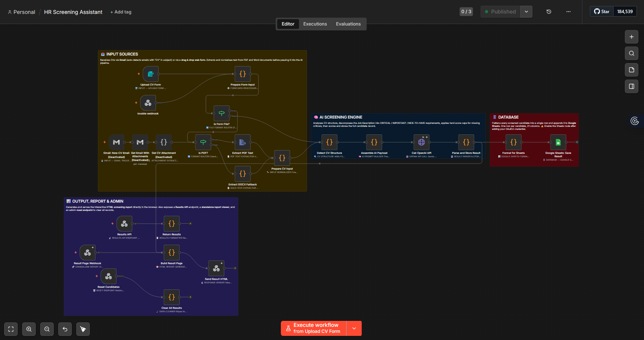Click the fit-to-view canvas button
The width and height of the screenshot is (644, 340).
pos(11,329)
